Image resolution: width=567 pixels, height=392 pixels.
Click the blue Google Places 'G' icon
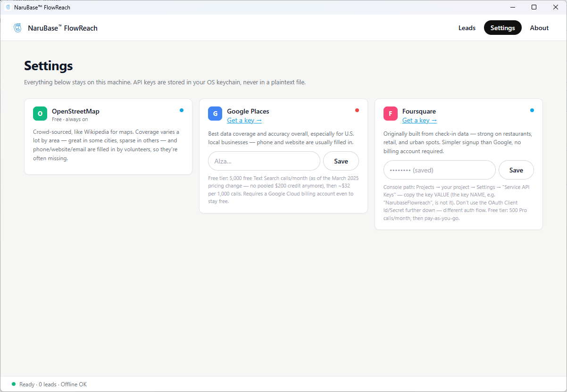tap(215, 114)
